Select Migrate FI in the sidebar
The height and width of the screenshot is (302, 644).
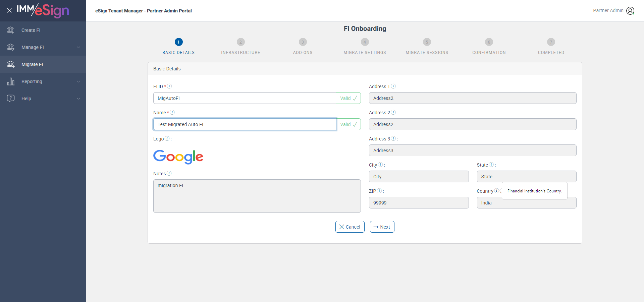(32, 64)
